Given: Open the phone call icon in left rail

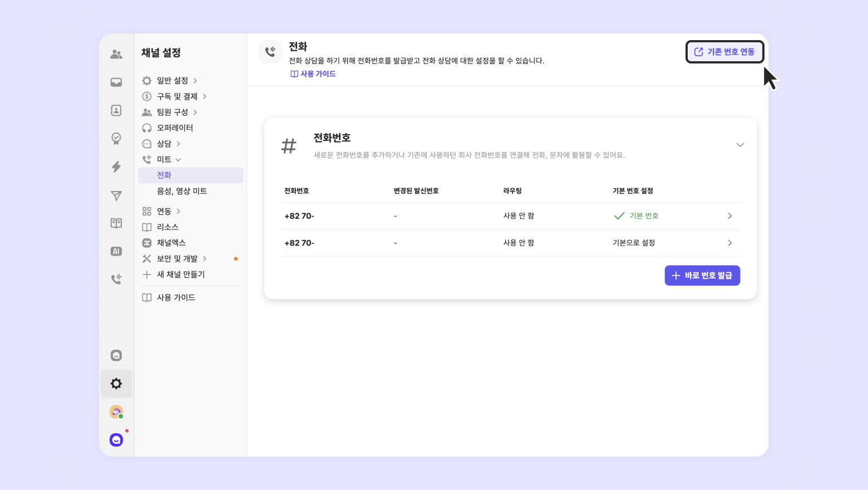Looking at the screenshot, I should 116,279.
